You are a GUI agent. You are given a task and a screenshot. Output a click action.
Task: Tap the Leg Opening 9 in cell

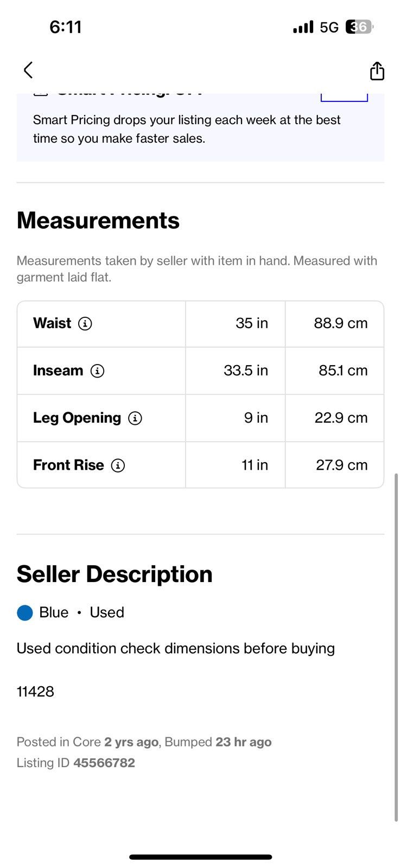235,418
